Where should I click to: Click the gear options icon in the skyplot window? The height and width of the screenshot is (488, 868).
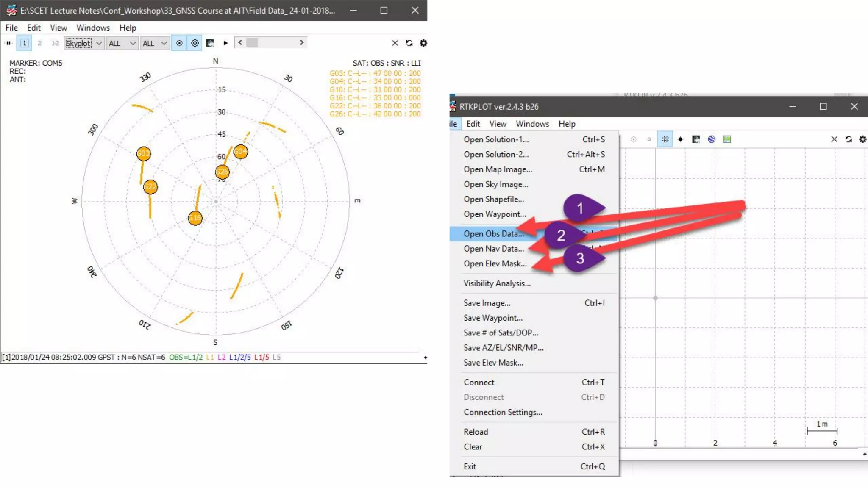click(x=423, y=43)
